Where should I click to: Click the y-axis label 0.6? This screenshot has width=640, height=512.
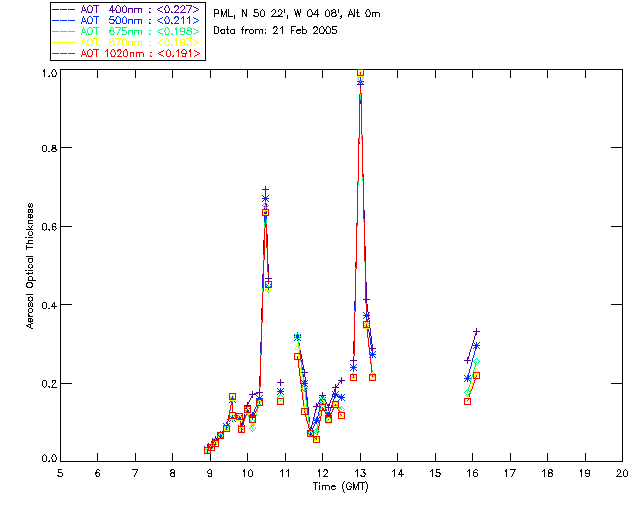click(x=49, y=227)
